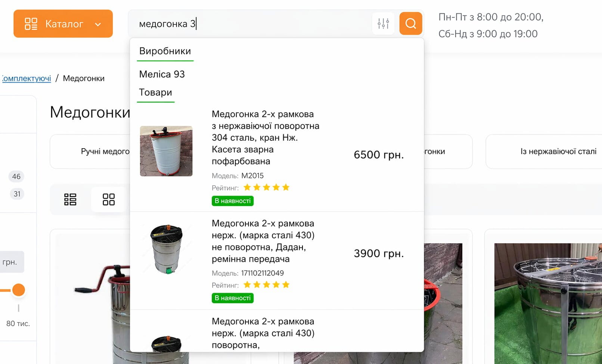Click the orange search magnifier button

coord(410,24)
